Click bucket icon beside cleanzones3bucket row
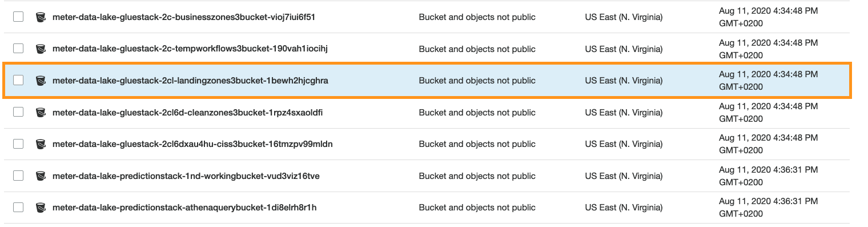This screenshot has width=868, height=227. click(x=41, y=112)
